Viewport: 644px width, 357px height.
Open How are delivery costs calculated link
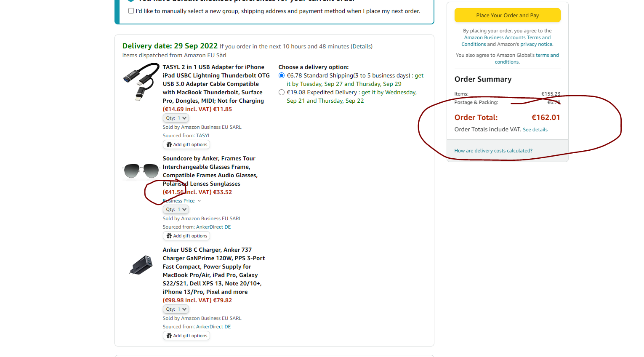pyautogui.click(x=493, y=151)
